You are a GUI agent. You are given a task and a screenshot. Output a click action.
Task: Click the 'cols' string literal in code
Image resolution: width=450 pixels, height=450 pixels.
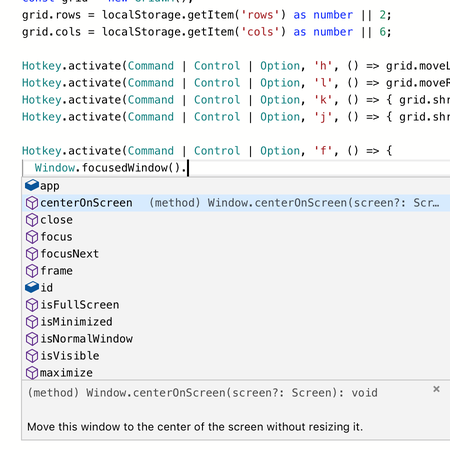(260, 32)
